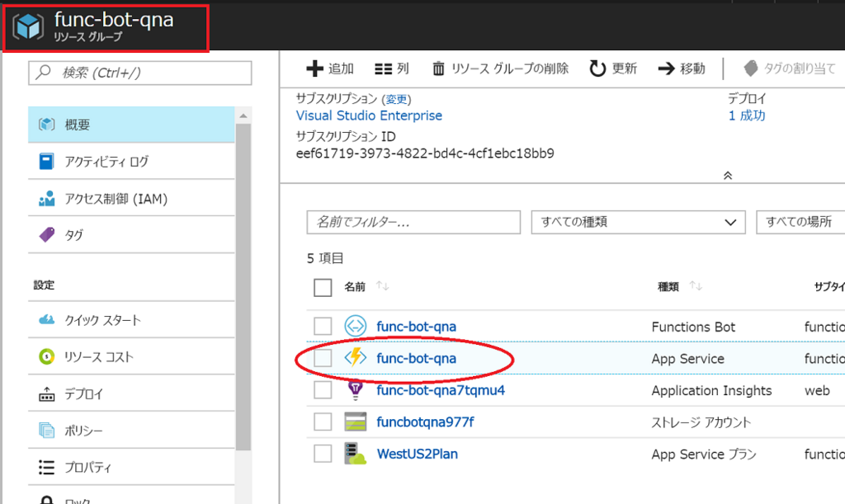Click the App Service プラン type cell

pos(704,454)
